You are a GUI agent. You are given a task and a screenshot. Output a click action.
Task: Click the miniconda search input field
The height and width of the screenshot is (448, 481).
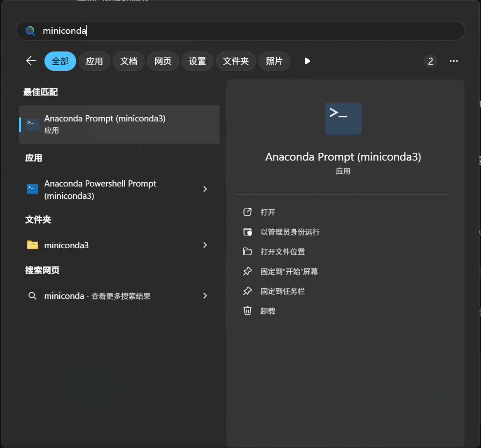click(x=247, y=31)
